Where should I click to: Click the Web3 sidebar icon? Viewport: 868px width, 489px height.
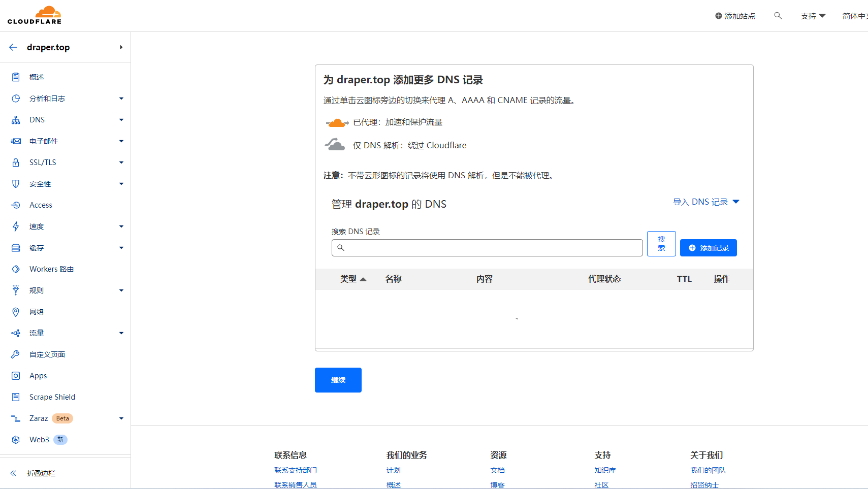tap(16, 440)
